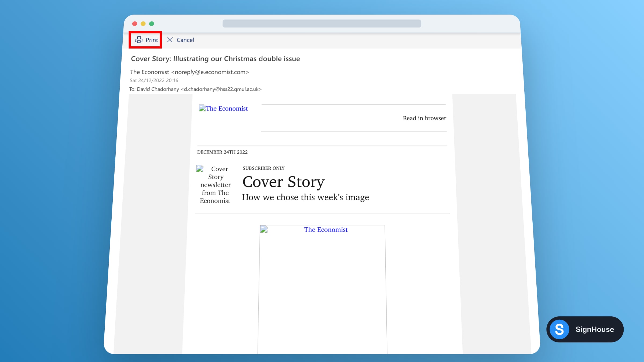Click the printer icon next to Print
644x362 pixels.
click(138, 40)
